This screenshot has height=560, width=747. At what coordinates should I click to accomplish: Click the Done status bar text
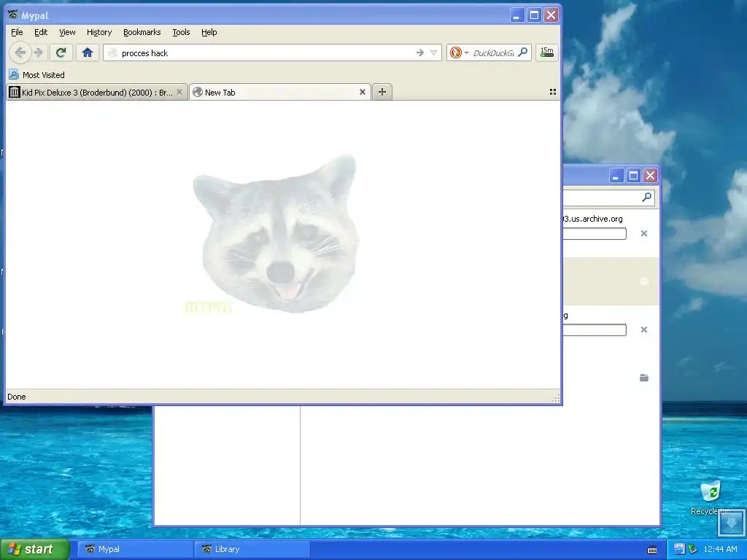click(17, 397)
